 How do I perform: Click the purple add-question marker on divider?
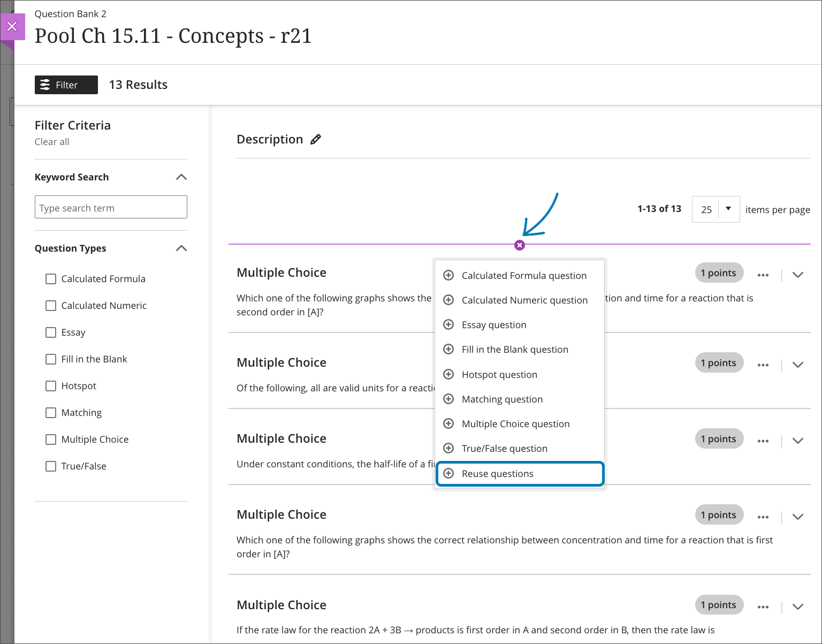tap(519, 245)
